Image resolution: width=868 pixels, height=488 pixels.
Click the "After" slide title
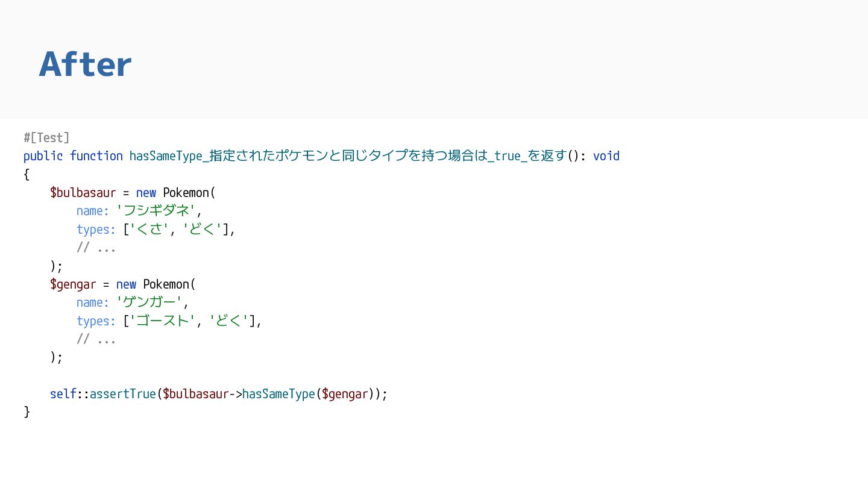85,64
